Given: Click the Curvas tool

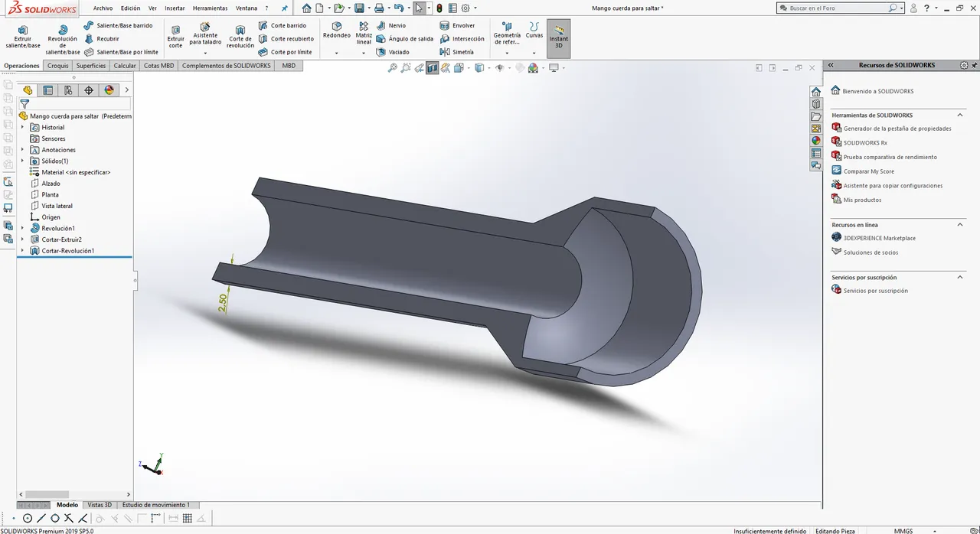Looking at the screenshot, I should 534,31.
